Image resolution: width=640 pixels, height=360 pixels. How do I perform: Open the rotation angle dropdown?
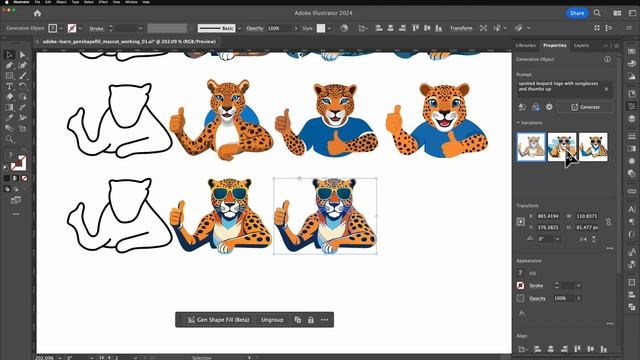click(x=557, y=239)
